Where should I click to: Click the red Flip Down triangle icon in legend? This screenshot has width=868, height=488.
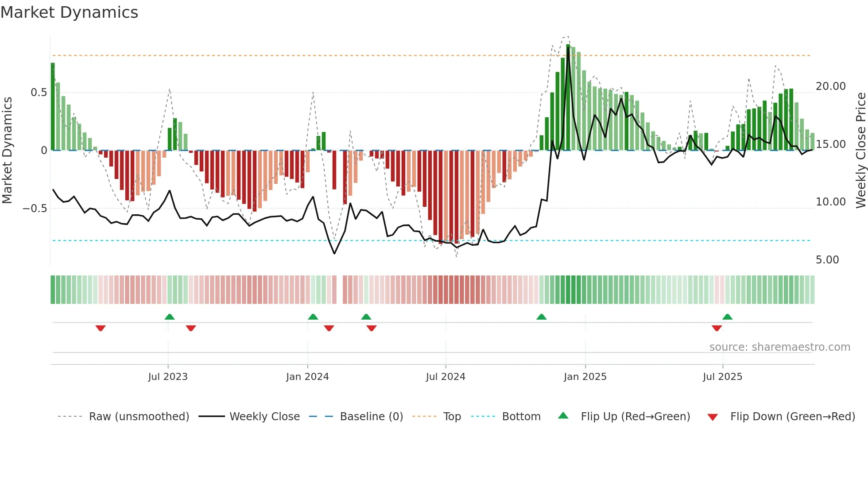(x=713, y=417)
